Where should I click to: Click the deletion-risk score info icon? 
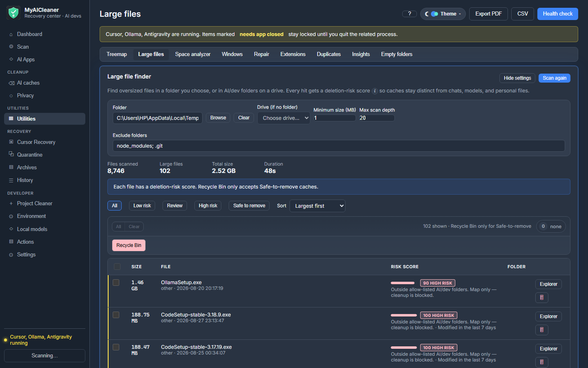(x=375, y=91)
